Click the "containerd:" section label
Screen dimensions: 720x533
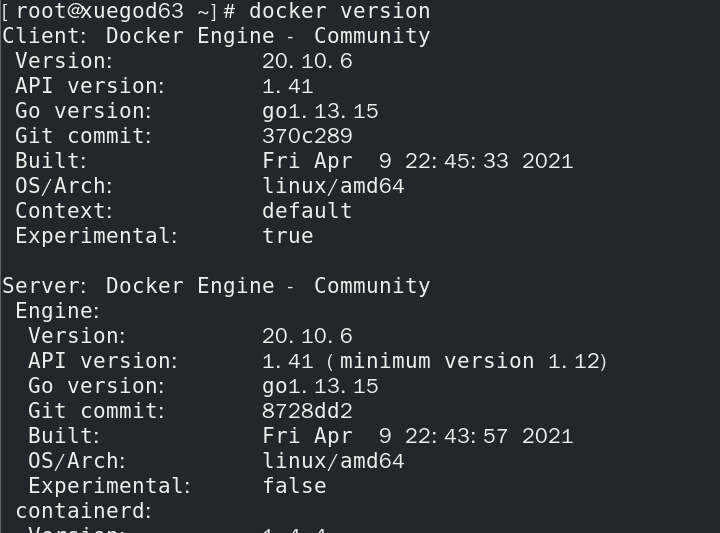tap(84, 511)
